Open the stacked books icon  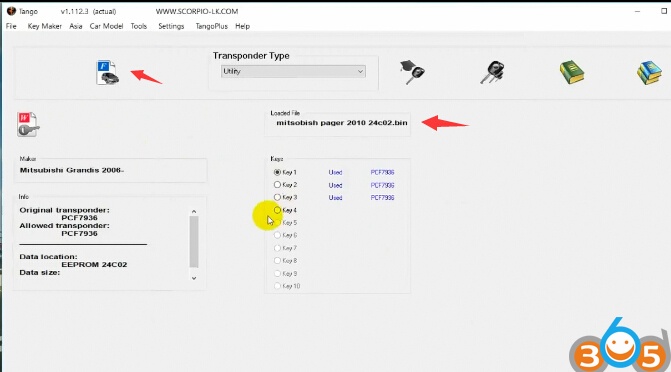coord(649,72)
